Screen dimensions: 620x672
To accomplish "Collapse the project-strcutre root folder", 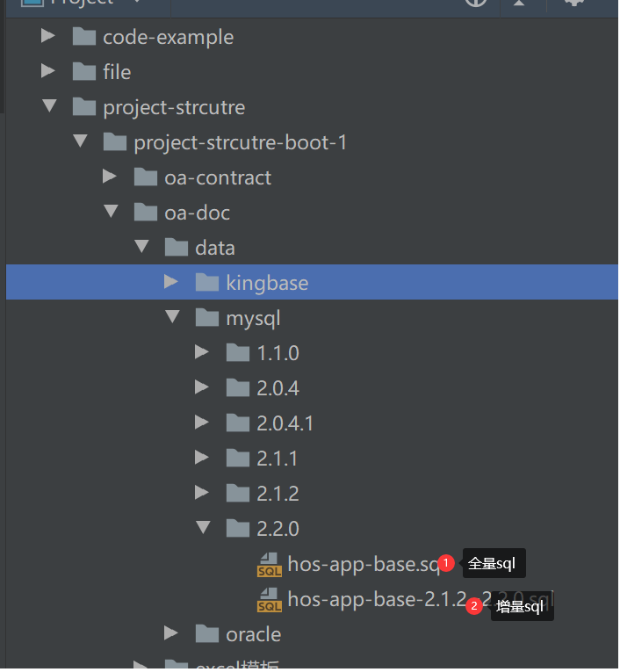I will point(49,107).
